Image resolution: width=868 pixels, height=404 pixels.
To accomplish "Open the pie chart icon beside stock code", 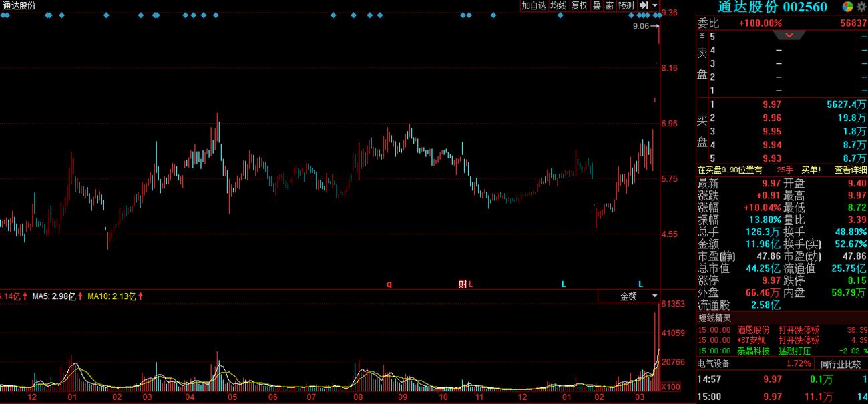I will 847,6.
